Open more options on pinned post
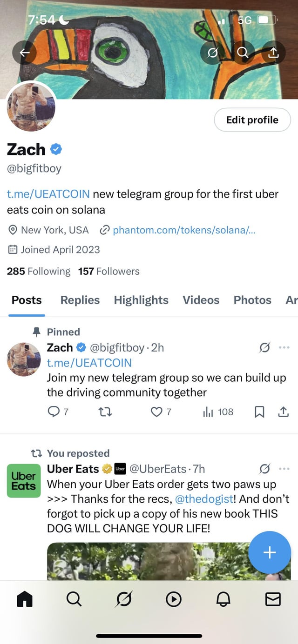 click(284, 347)
